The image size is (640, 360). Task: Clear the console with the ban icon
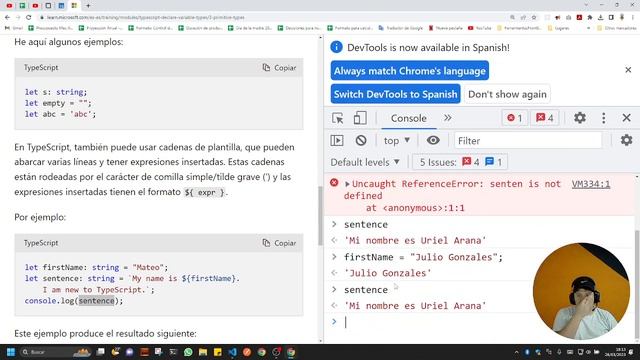click(361, 140)
